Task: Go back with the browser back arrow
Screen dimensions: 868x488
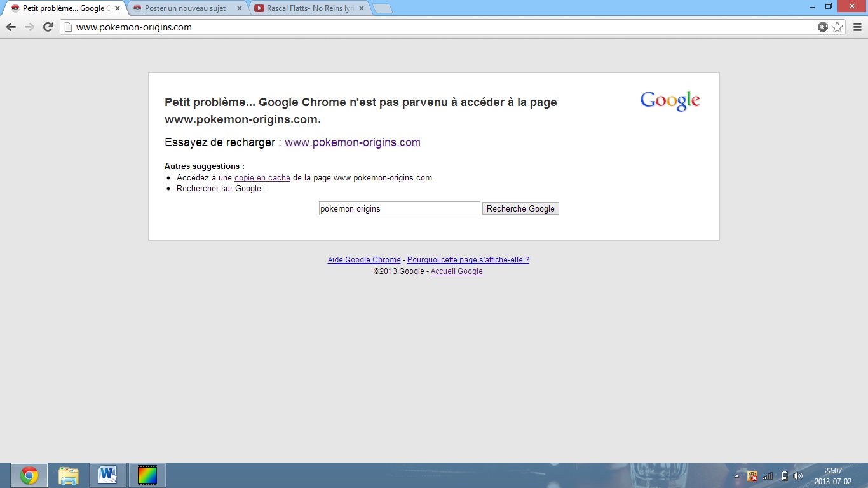Action: pos(11,27)
